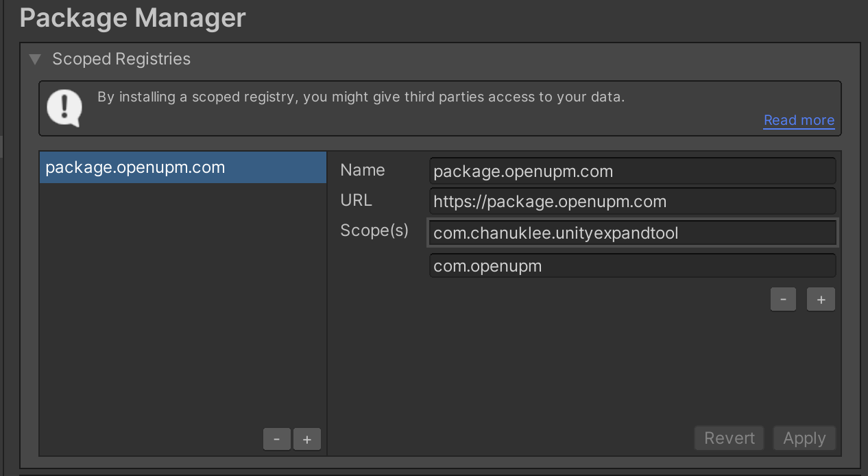Remove the registry with the list minus button
Image resolution: width=868 pixels, height=476 pixels.
click(277, 439)
